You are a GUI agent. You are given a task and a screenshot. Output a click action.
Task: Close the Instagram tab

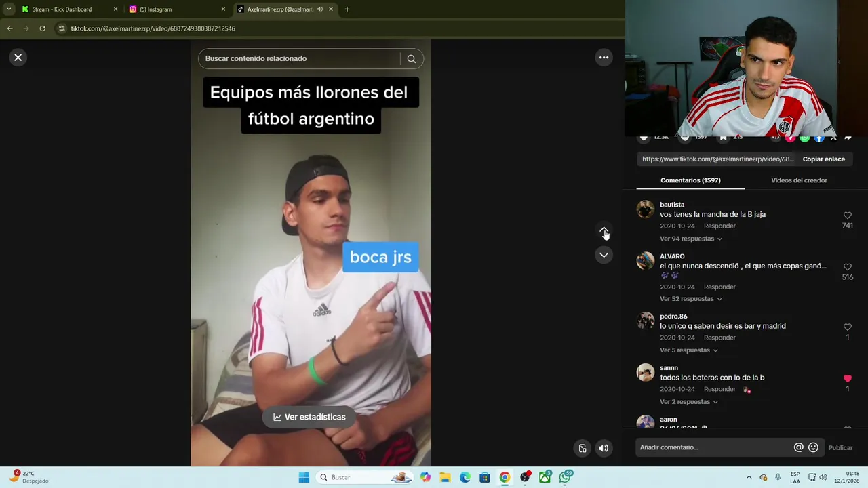click(x=223, y=9)
